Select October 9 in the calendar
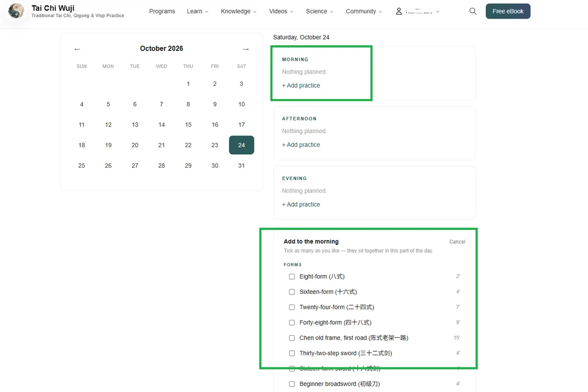This screenshot has height=392, width=588. [x=215, y=105]
